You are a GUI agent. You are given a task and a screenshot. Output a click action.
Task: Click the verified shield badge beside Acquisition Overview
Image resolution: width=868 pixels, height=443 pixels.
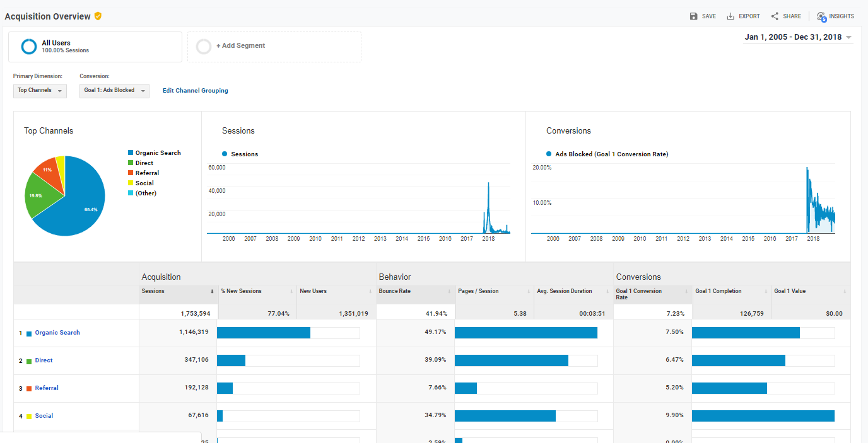[98, 16]
